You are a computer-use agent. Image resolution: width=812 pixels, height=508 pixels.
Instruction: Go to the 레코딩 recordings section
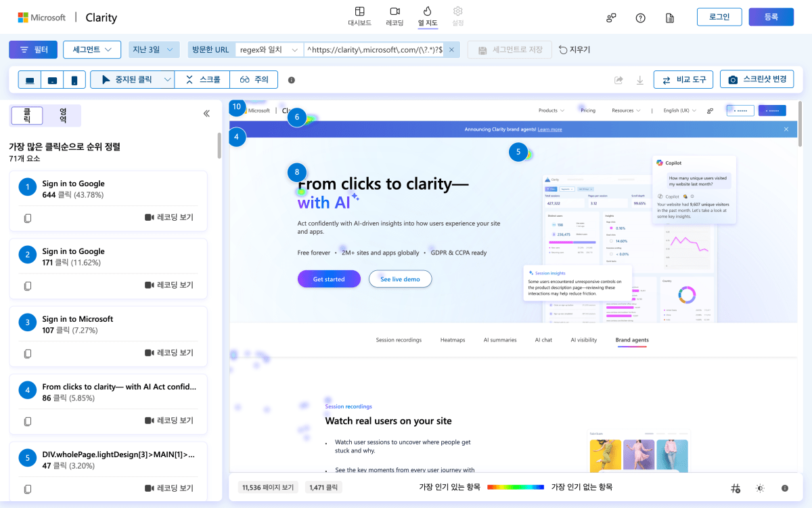pyautogui.click(x=394, y=16)
